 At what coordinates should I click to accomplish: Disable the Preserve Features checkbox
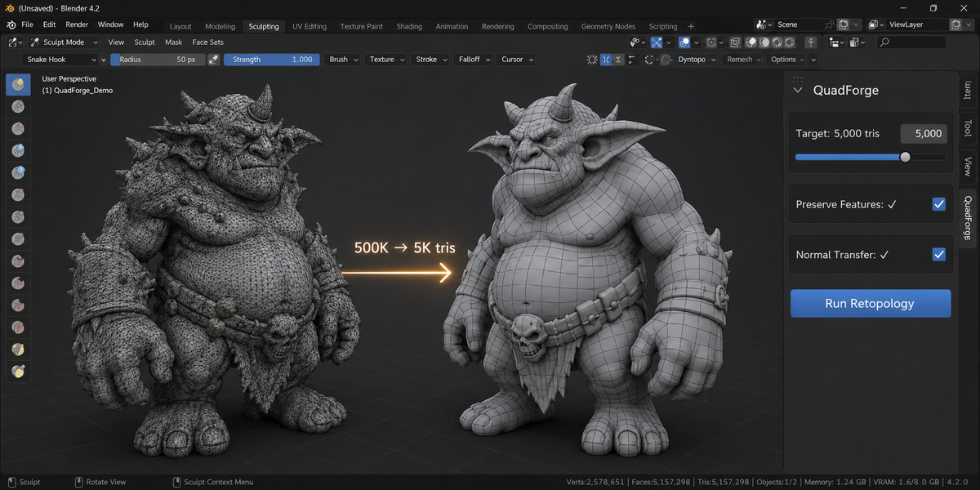(x=939, y=204)
